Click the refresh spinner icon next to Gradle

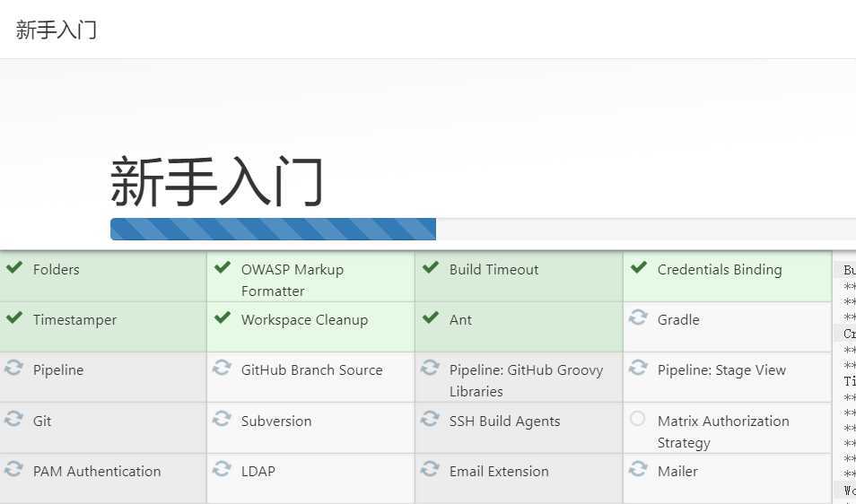click(x=638, y=317)
